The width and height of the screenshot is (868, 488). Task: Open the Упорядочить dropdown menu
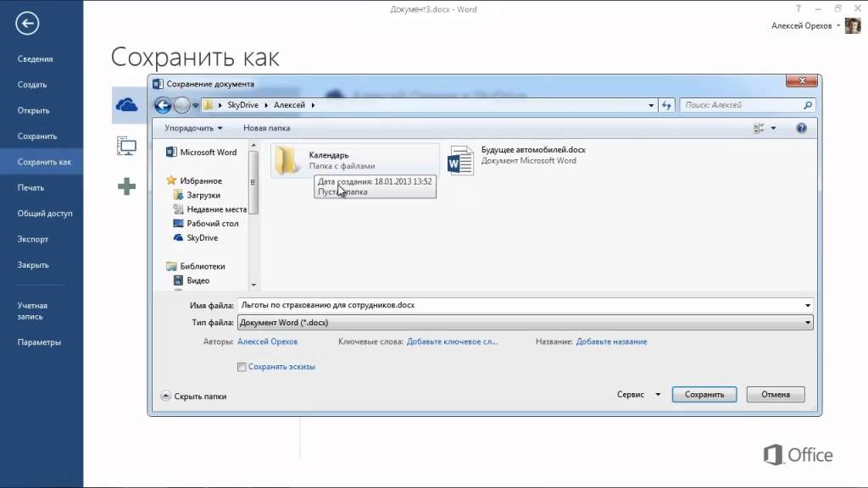[x=193, y=129]
